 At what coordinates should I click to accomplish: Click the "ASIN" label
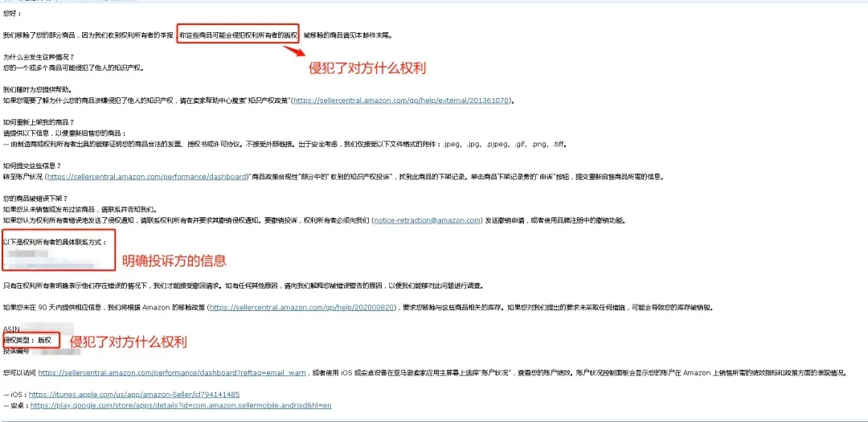click(x=11, y=329)
